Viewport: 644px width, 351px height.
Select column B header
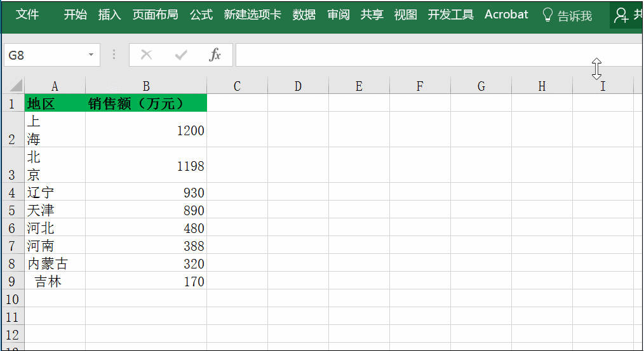[146, 86]
